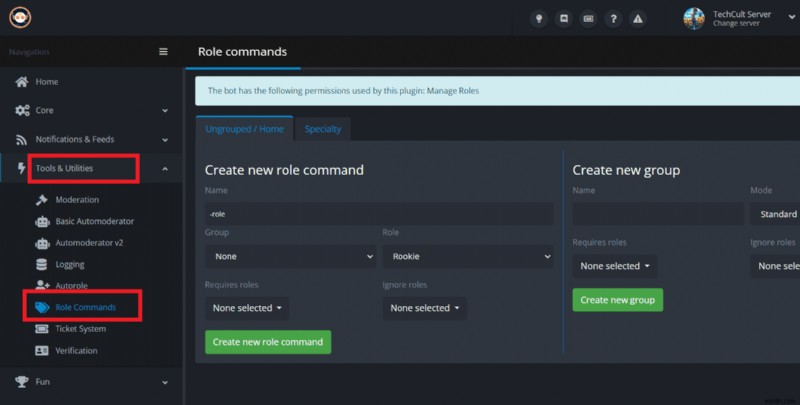Click the Logging database icon

click(42, 264)
